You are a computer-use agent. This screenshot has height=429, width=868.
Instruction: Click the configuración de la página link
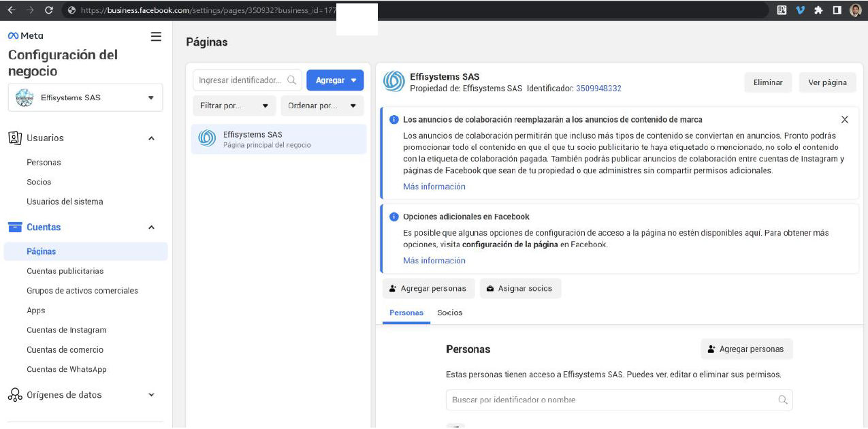coord(510,244)
